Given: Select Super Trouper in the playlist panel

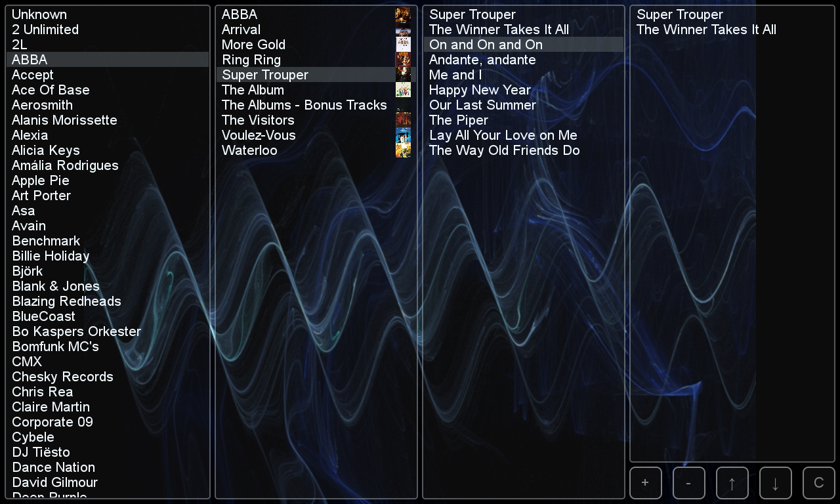Looking at the screenshot, I should coord(732,14).
